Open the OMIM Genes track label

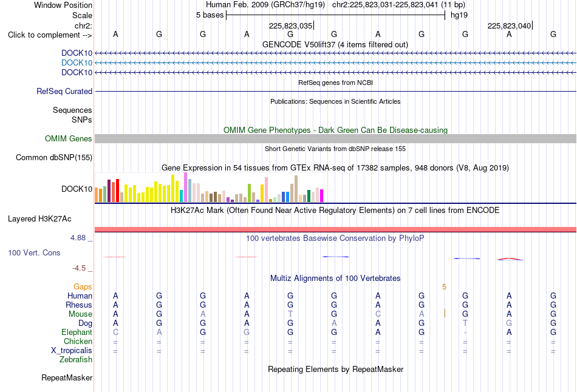coord(68,138)
